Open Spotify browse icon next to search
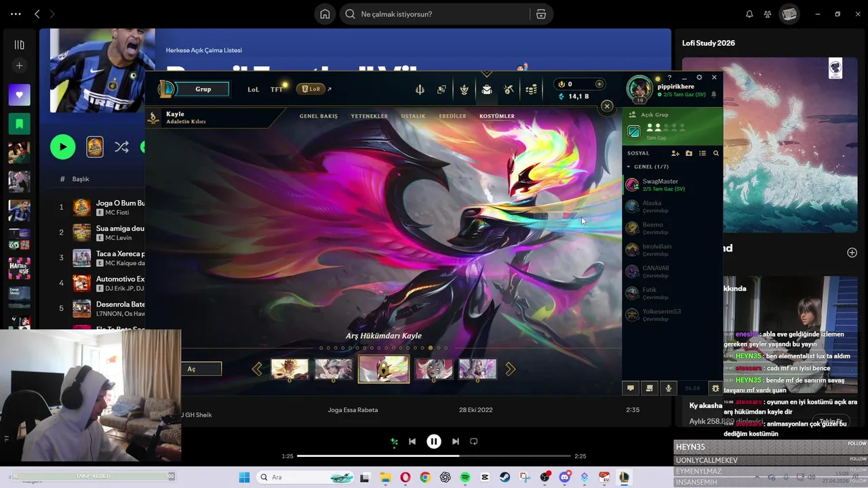The image size is (868, 488). [x=540, y=14]
